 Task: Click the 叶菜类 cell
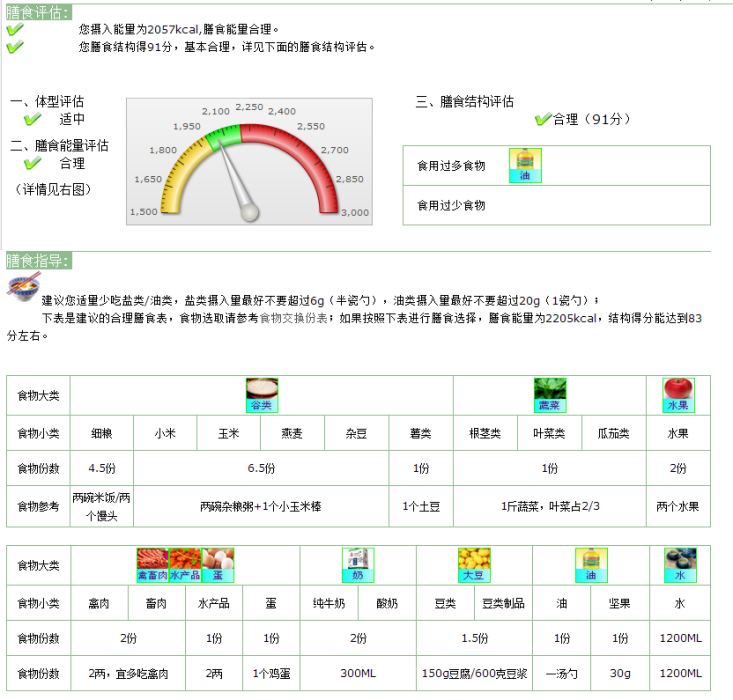tap(550, 433)
